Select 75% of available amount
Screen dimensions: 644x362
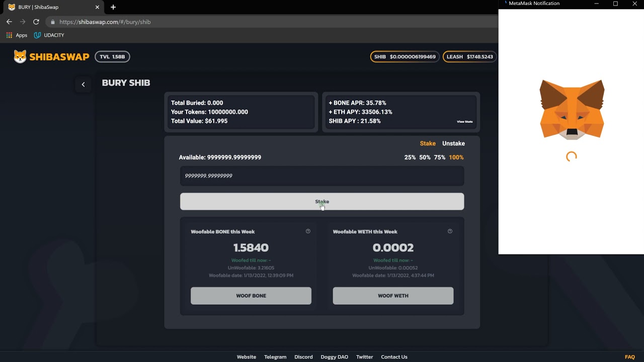[x=440, y=157]
